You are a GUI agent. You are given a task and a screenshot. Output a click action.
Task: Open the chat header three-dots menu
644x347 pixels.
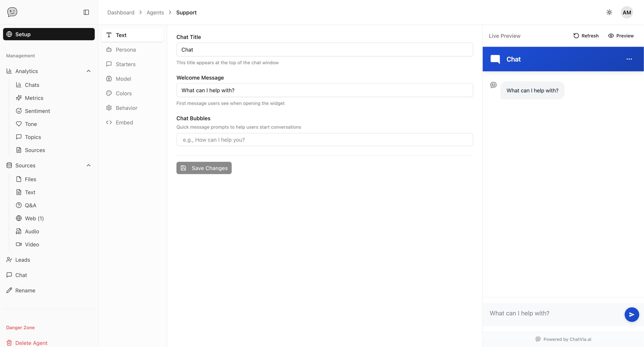(629, 59)
